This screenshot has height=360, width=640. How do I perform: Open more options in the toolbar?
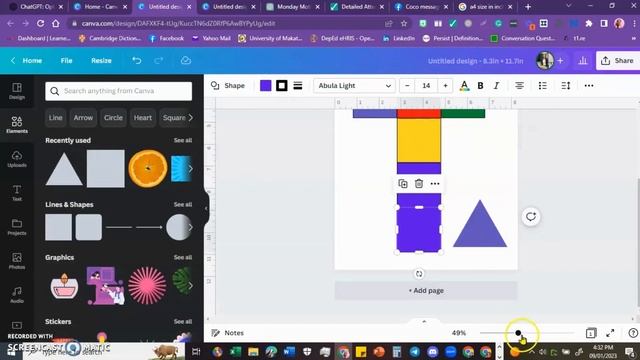click(x=589, y=86)
